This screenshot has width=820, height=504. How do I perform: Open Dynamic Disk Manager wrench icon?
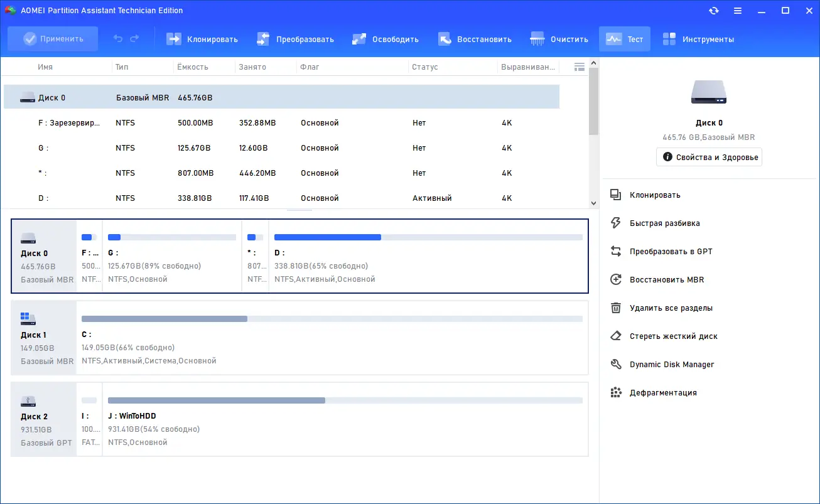616,365
